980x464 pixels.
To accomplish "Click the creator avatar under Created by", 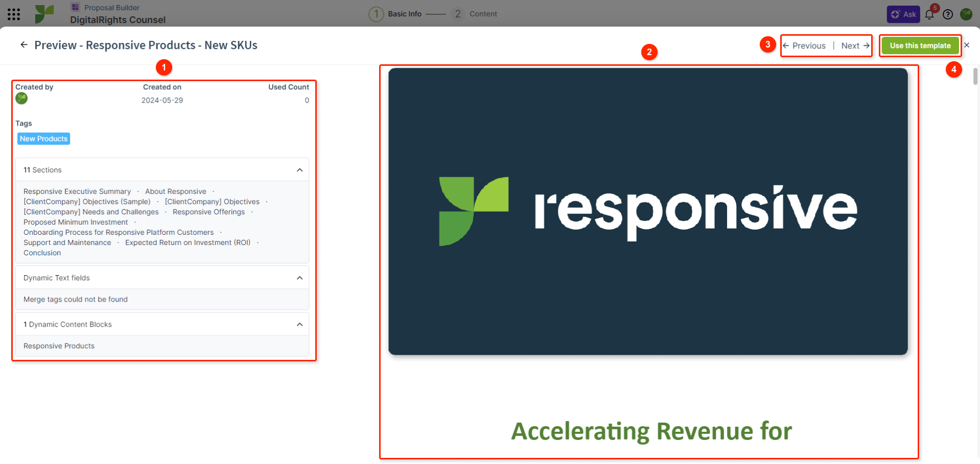I will tap(21, 99).
